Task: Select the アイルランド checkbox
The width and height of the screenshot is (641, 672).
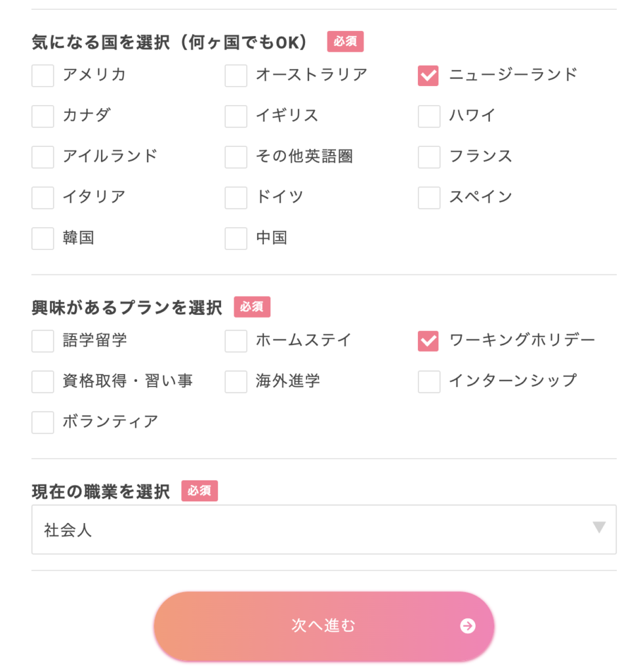Action: pyautogui.click(x=43, y=157)
